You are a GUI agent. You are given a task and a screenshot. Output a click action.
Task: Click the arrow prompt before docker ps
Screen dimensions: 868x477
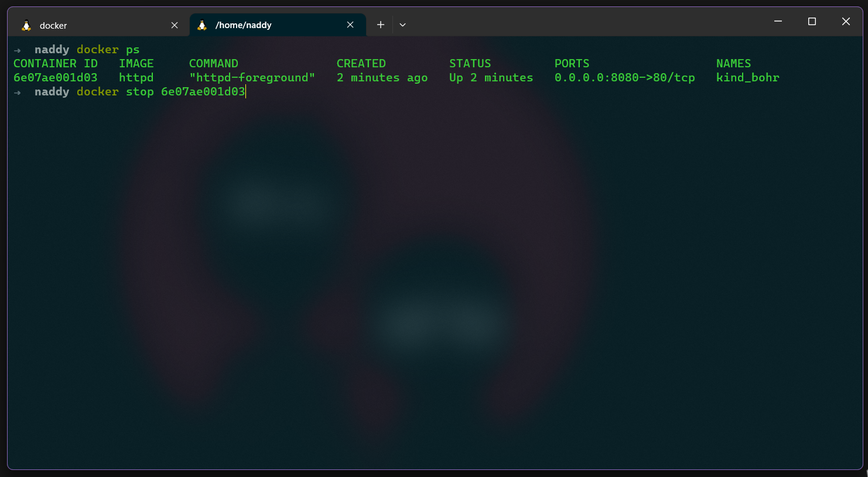[18, 49]
